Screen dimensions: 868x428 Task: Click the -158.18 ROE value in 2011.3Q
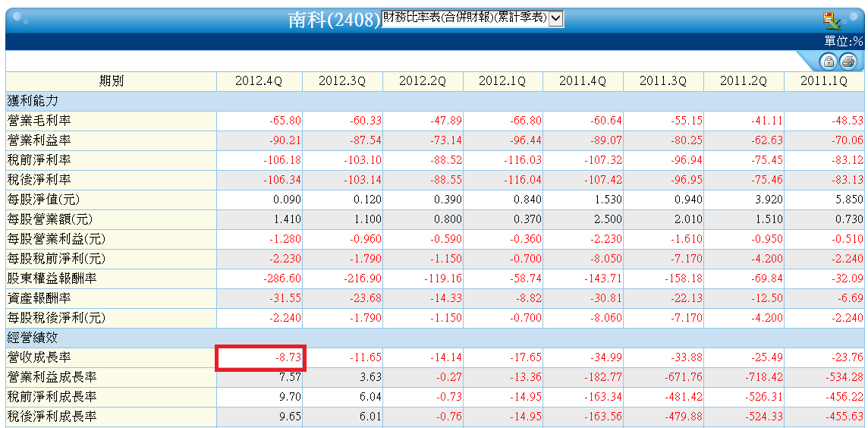coord(684,279)
